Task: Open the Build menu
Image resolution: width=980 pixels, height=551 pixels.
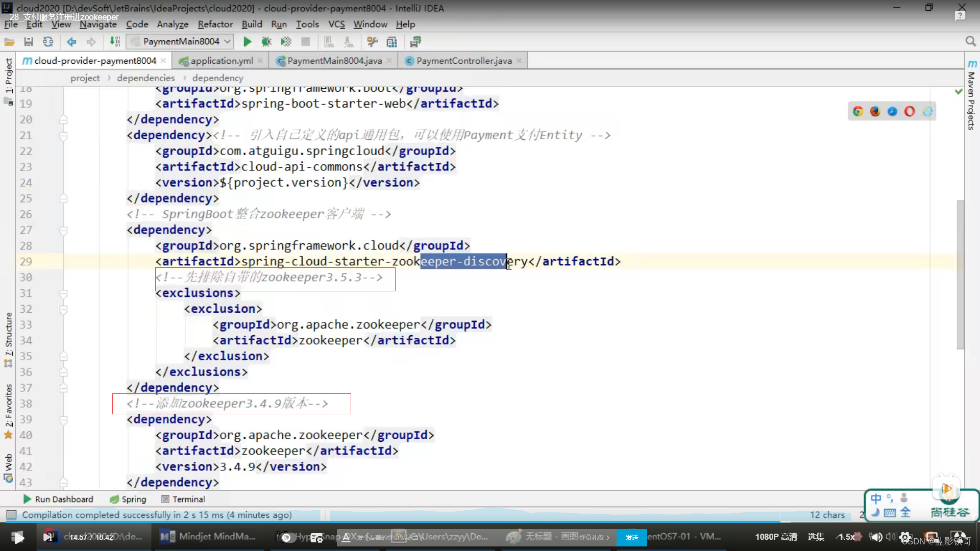Action: 252,24
